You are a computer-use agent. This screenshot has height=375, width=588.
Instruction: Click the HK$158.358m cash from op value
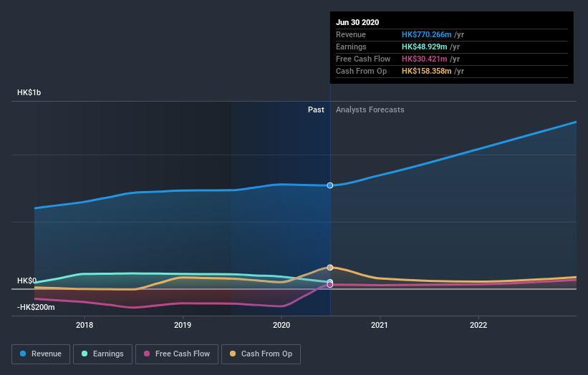[x=426, y=71]
